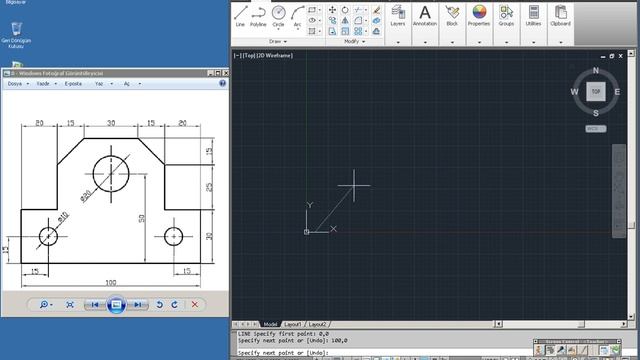This screenshot has height=360, width=640.
Task: Open the Rectangle tool dropdown arrow
Action: [320, 10]
